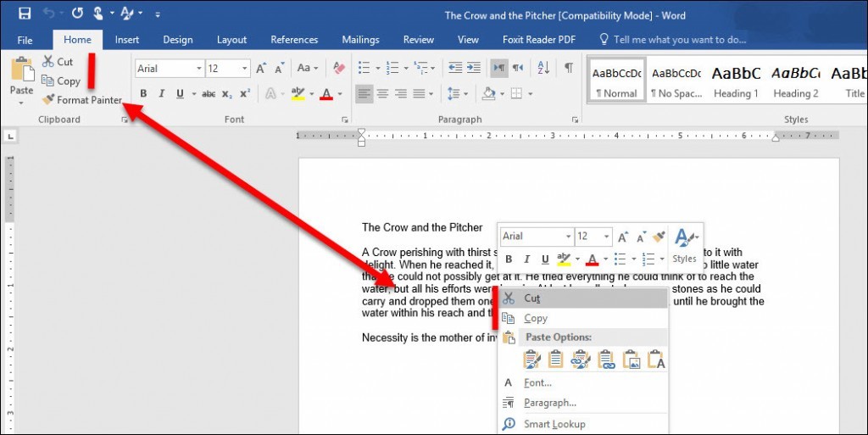868x435 pixels.
Task: Click the Save icon in title bar
Action: coord(25,14)
